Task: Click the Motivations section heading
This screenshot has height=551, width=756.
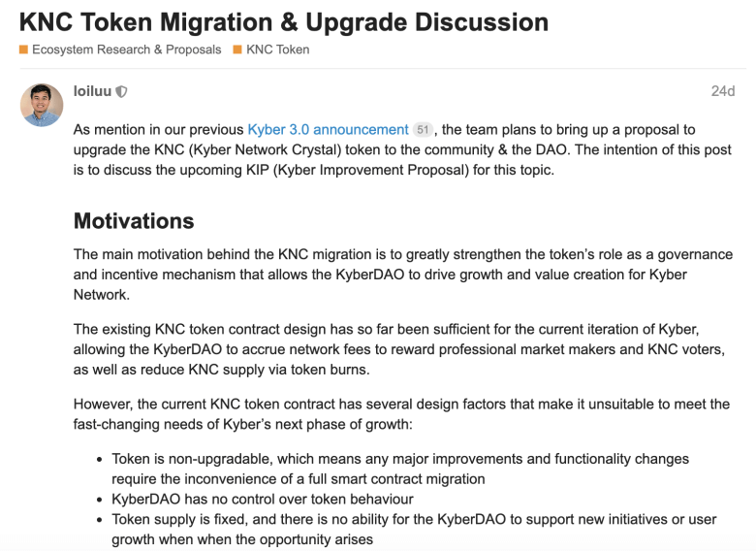Action: tap(134, 221)
